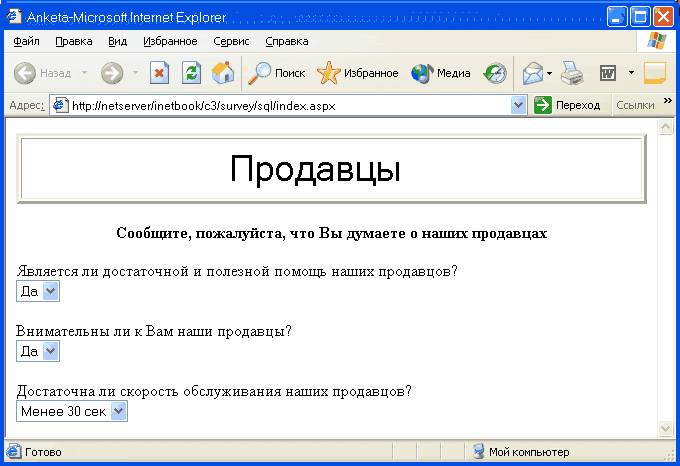This screenshot has width=680, height=466.
Task: Click the green Go arrow (Переход)
Action: (x=543, y=105)
